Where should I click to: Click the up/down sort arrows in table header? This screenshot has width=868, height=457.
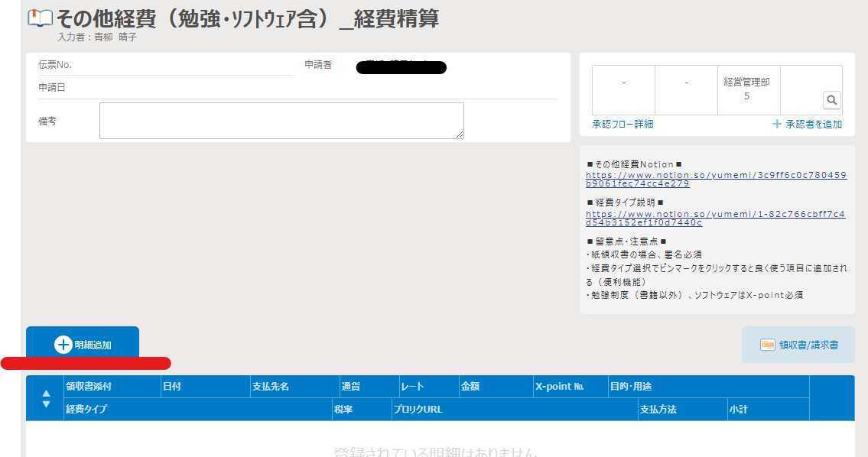[46, 398]
